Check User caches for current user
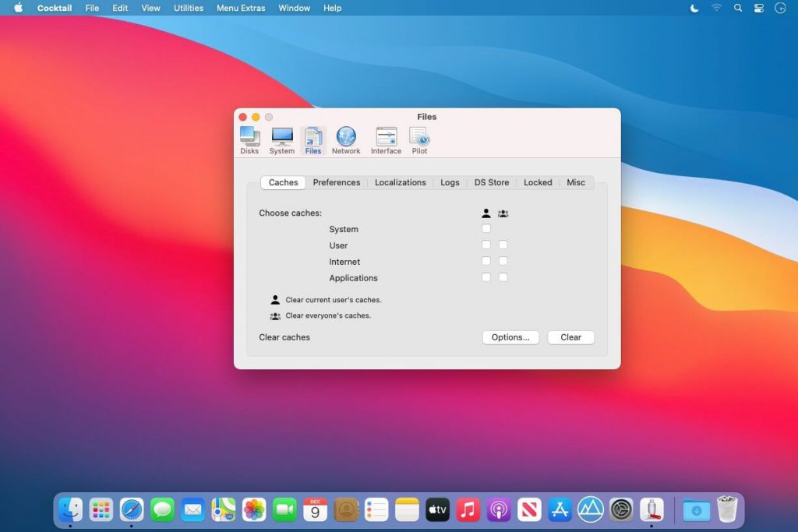 [486, 245]
